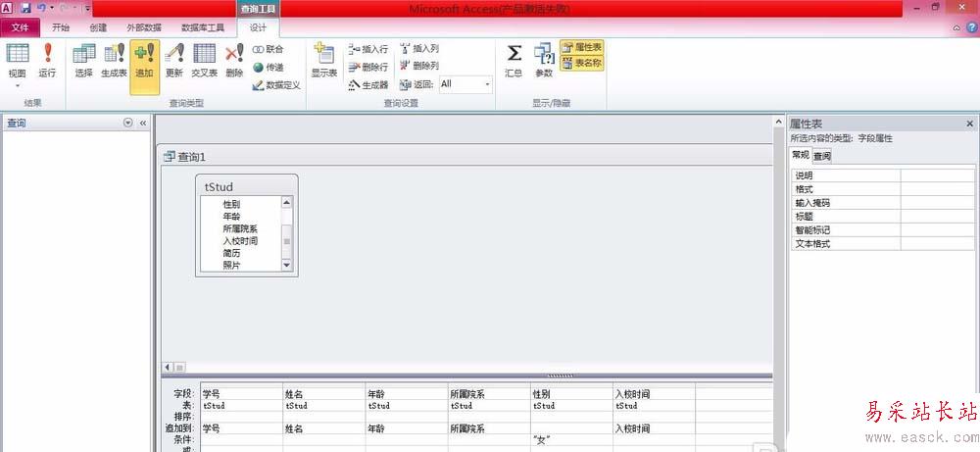Click the 文本格式 property value field
980x452 pixels.
pos(938,244)
